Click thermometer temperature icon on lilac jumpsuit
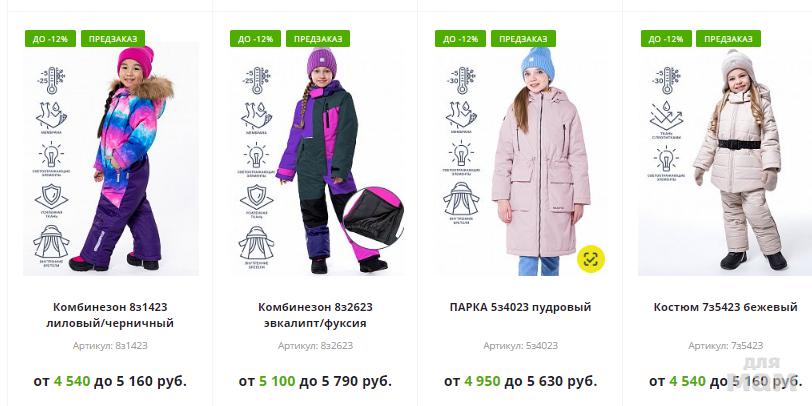The width and height of the screenshot is (812, 406). [x=51, y=80]
